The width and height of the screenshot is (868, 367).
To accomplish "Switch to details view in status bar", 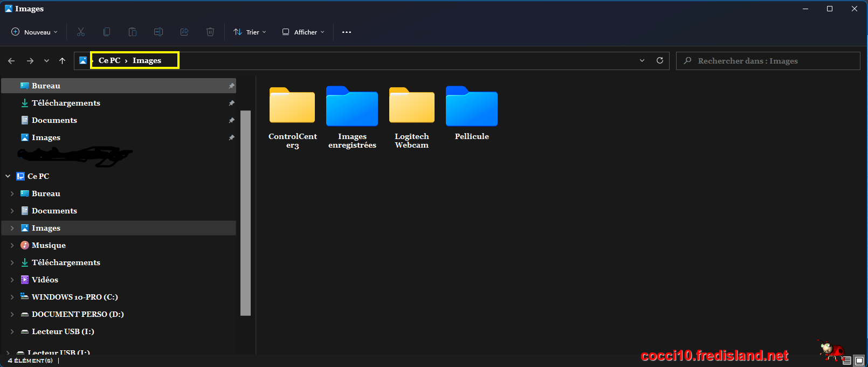I will (x=847, y=361).
